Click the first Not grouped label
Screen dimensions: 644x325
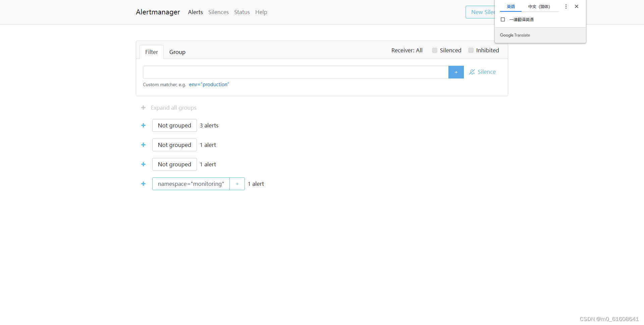click(x=174, y=125)
